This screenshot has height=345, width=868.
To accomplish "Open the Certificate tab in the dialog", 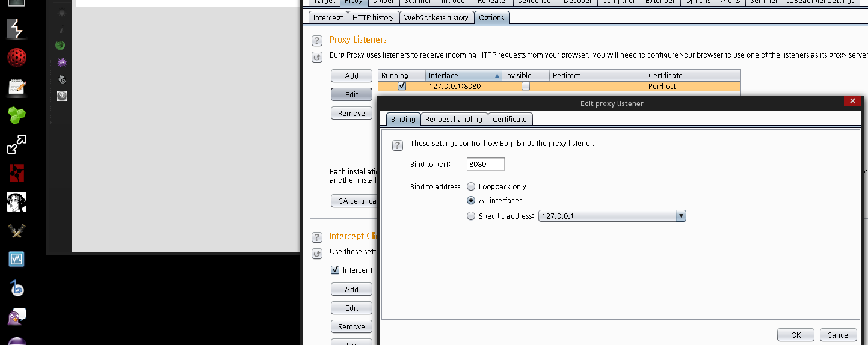I will click(509, 119).
